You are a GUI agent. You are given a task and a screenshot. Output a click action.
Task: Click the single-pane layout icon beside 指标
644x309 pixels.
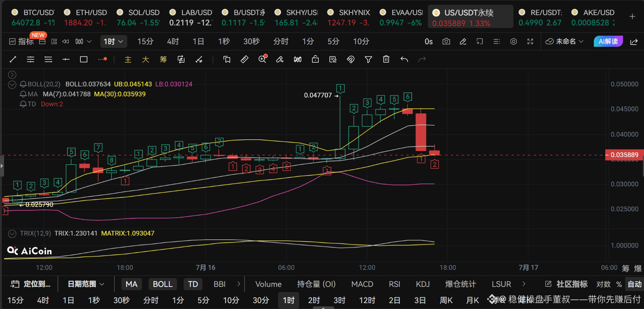coord(42,41)
